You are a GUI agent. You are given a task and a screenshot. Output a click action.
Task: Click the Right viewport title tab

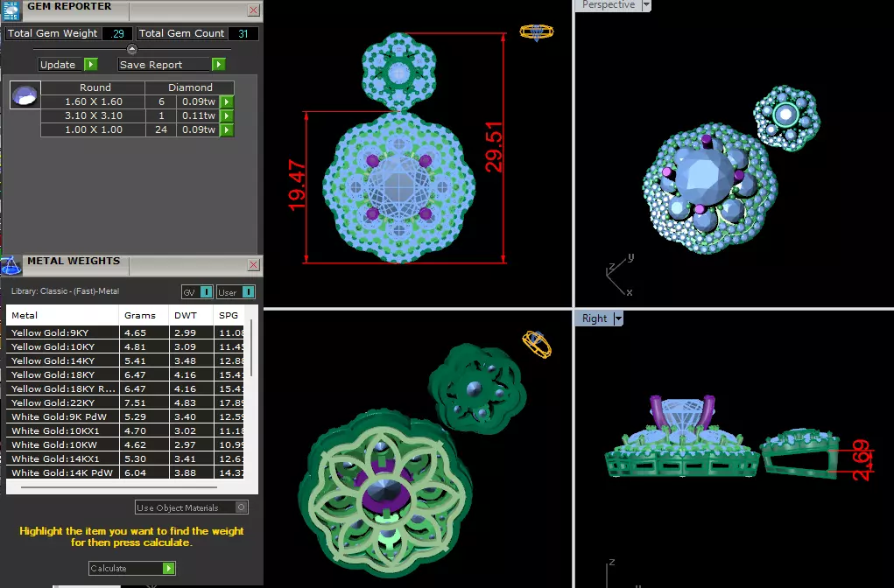coord(595,318)
